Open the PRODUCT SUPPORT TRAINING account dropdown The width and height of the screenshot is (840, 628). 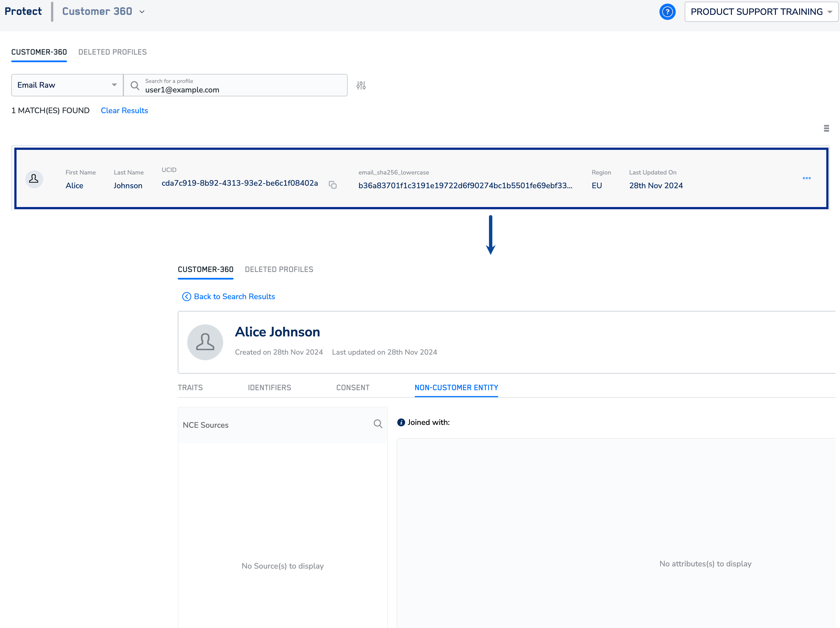761,12
